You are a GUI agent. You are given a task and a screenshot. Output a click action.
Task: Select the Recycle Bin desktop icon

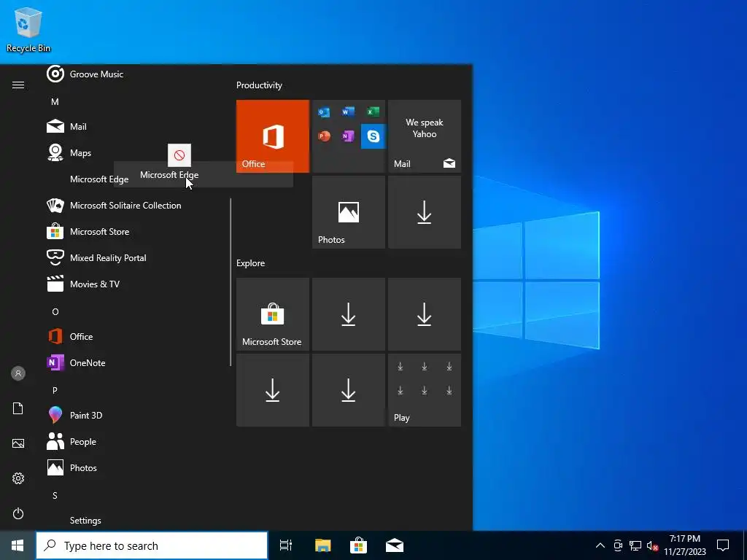click(28, 29)
